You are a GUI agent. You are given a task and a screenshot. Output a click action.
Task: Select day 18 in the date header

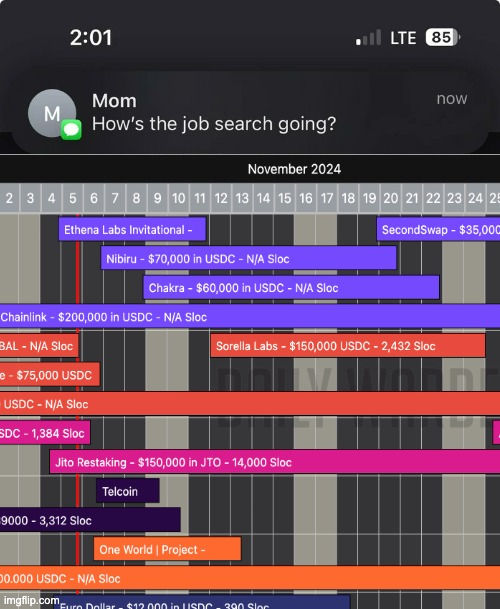[x=348, y=198]
